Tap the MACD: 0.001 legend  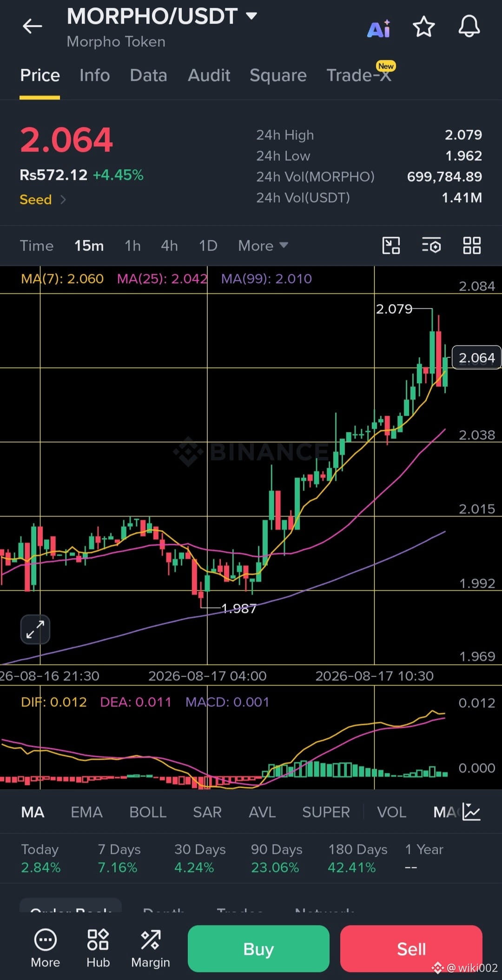227,702
